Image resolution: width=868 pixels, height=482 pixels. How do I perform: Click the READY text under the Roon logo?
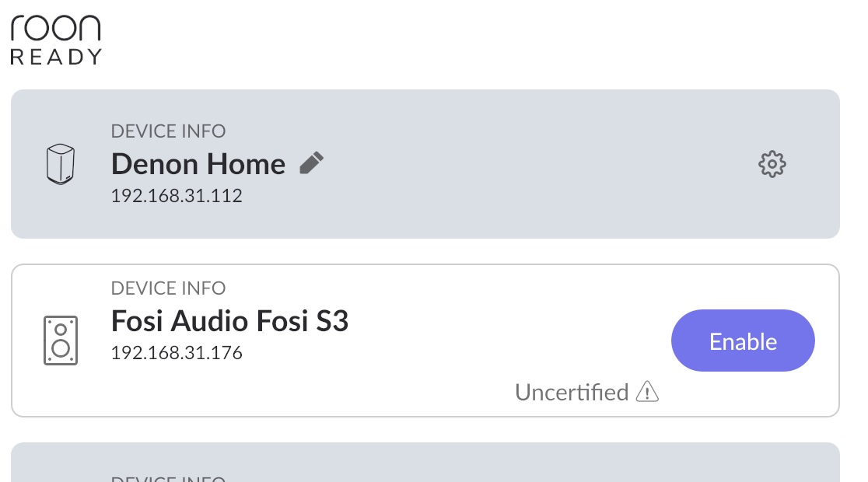[x=54, y=56]
